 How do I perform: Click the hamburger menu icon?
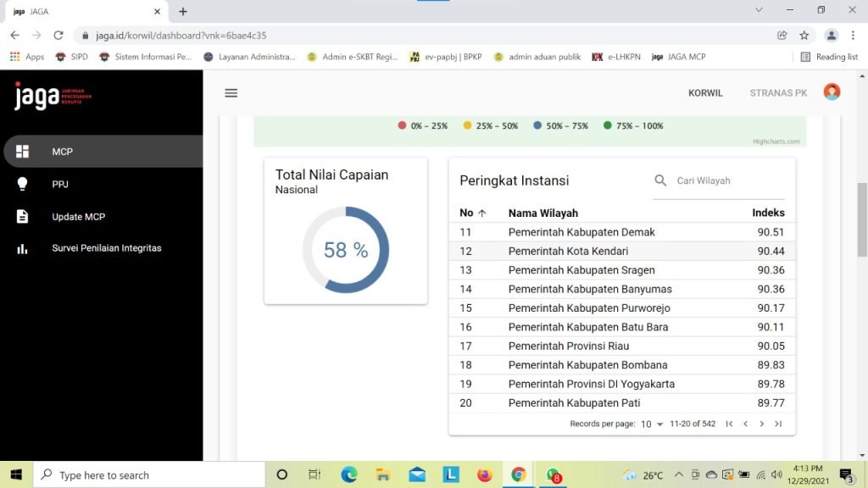pos(231,93)
